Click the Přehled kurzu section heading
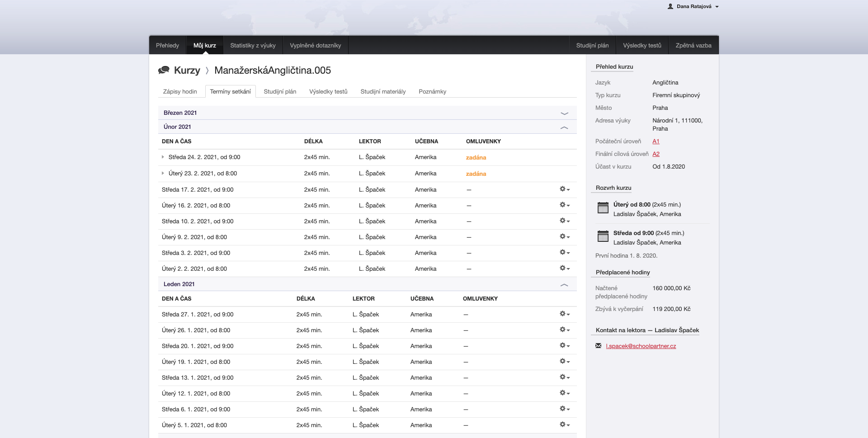Screen dimensions: 868x438 coord(614,66)
